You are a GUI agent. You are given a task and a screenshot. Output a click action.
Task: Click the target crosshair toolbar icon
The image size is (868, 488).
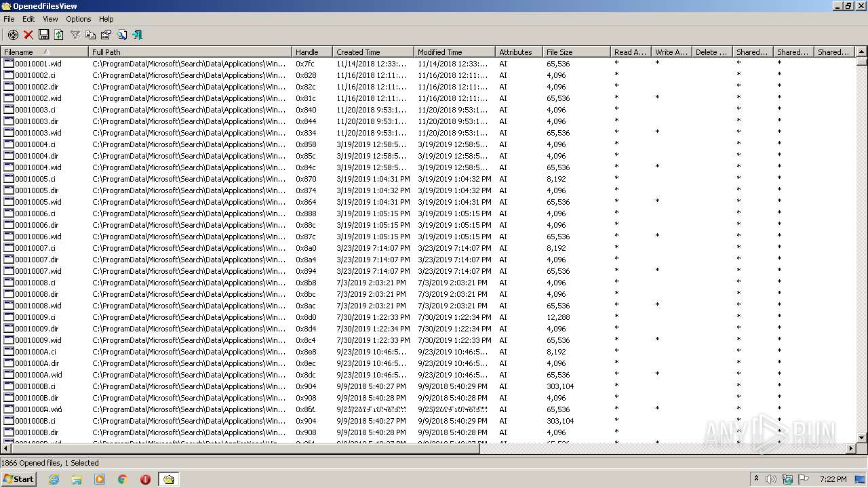click(x=13, y=35)
